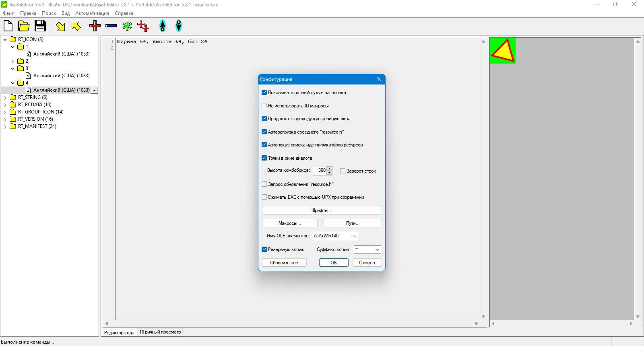
Task: Open the Автоматизация menu
Action: pos(92,13)
